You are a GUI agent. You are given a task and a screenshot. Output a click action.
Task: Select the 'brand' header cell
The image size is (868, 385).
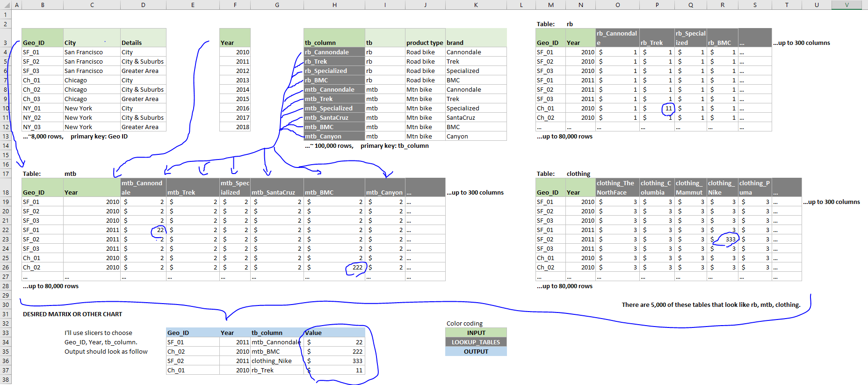476,38
